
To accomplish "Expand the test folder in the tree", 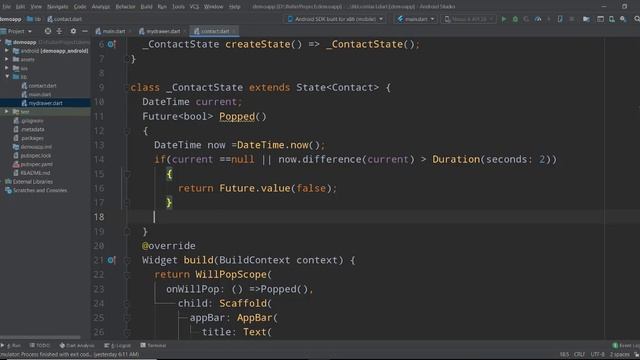I will (7, 111).
